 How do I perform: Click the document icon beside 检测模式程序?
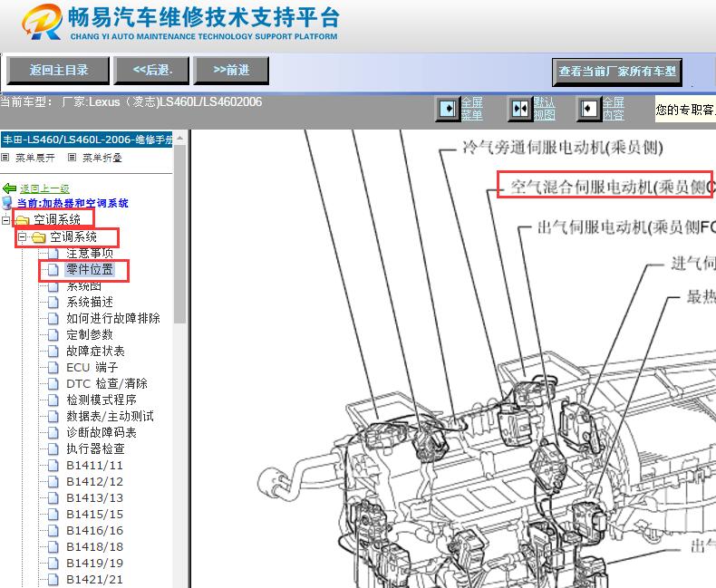coord(53,400)
